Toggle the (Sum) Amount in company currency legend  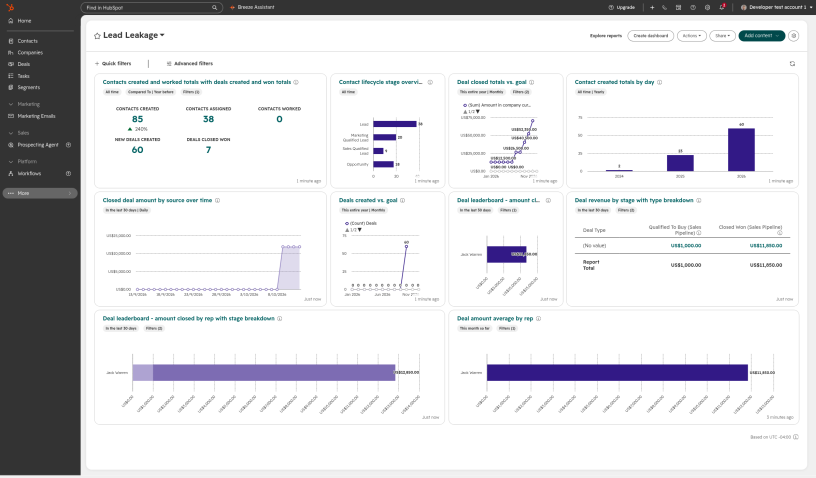click(497, 105)
